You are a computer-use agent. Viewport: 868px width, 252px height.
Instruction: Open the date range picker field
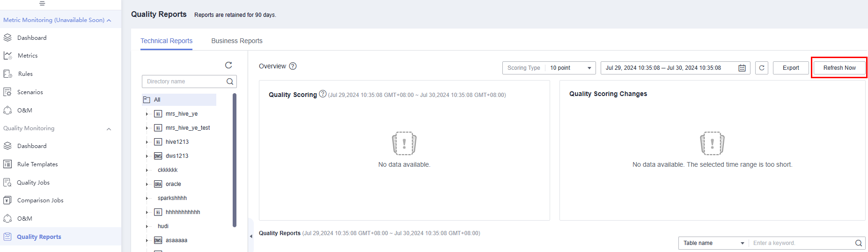[675, 68]
